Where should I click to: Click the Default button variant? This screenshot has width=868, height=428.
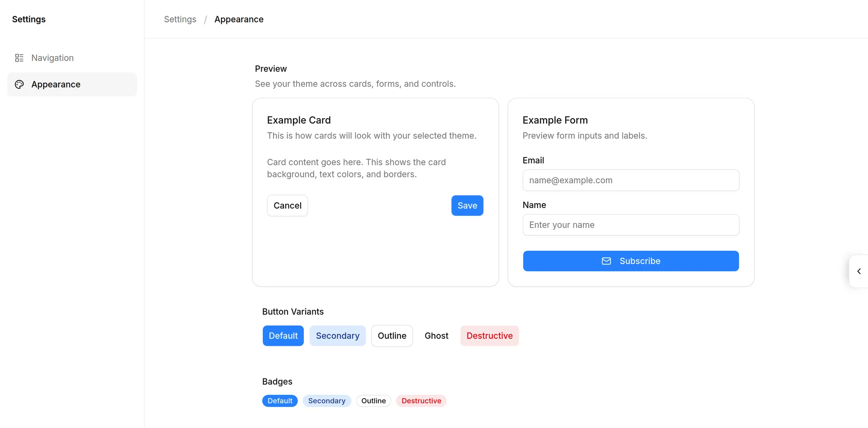coord(283,336)
